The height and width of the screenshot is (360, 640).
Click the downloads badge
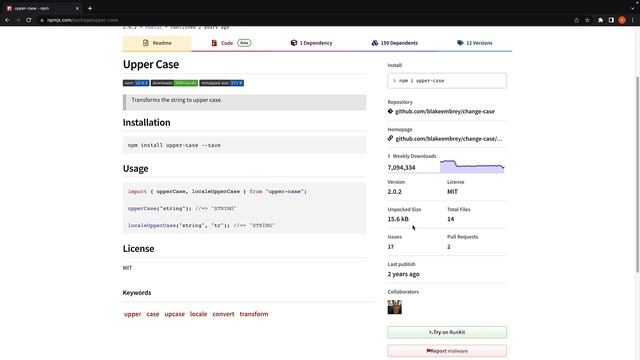(x=174, y=83)
